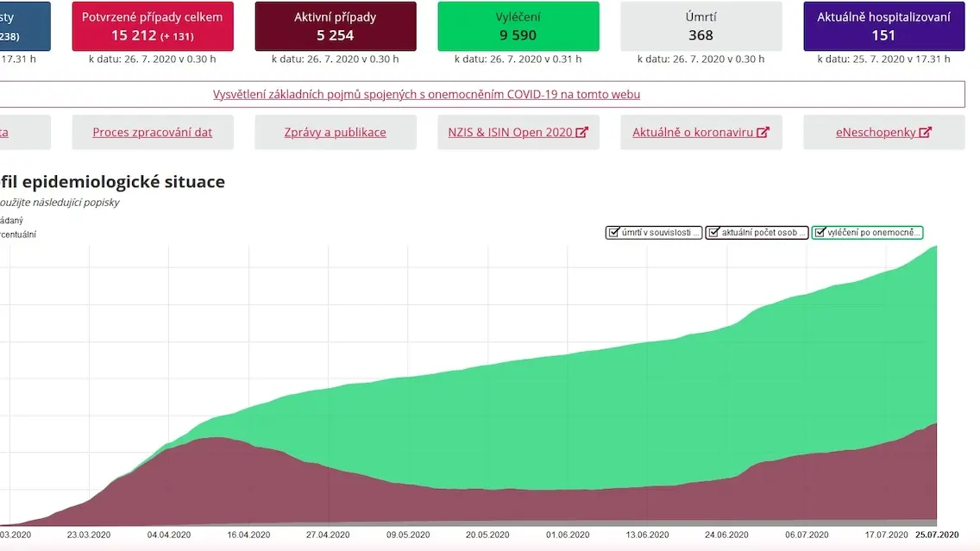Toggle the 'úmrtí v souvislosti' legend checkbox

613,233
